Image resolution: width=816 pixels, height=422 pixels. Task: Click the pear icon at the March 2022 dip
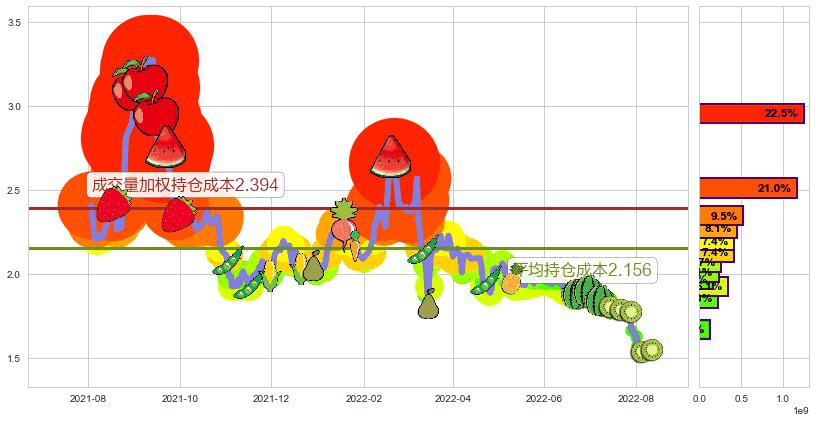click(x=429, y=304)
